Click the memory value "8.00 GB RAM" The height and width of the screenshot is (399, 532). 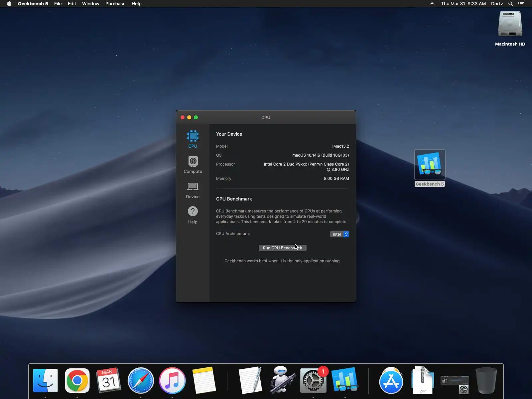pyautogui.click(x=336, y=179)
